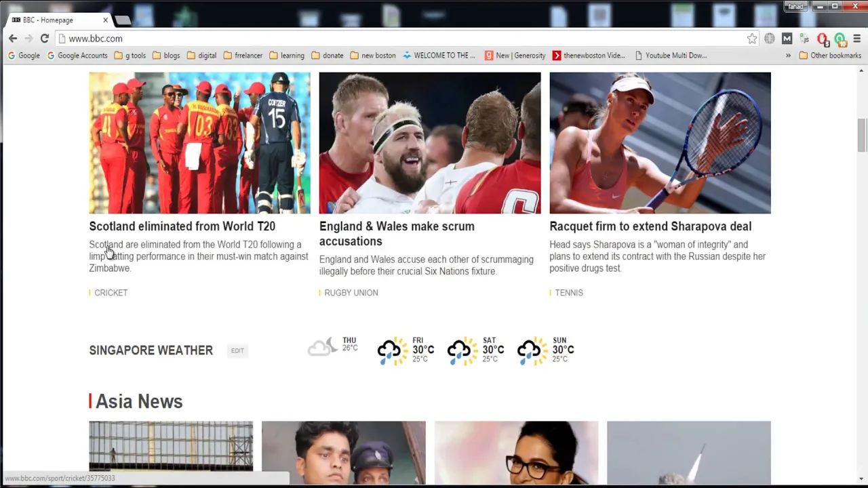Open the first Asia News thumbnail with scaffolding
Viewport: 868px width, 488px height.
pyautogui.click(x=171, y=453)
